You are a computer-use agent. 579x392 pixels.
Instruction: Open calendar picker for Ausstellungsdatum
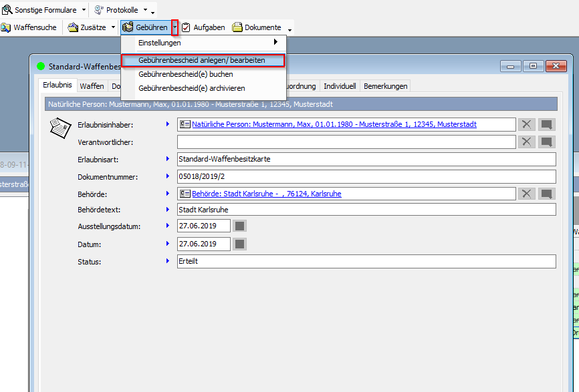(239, 226)
